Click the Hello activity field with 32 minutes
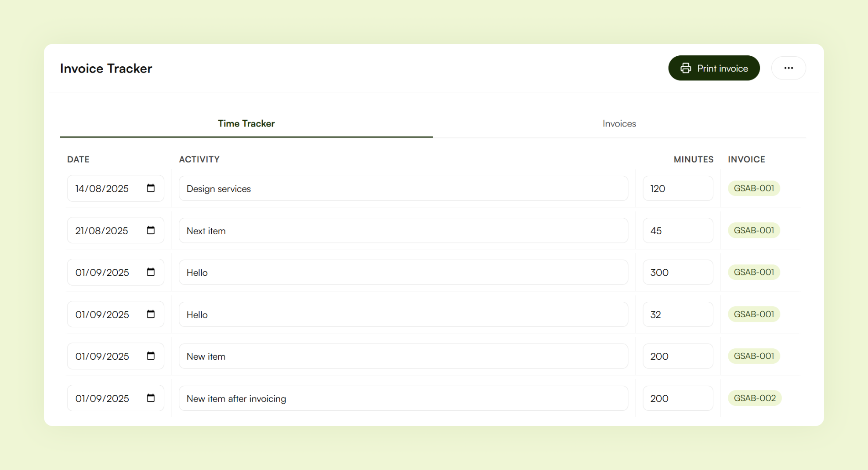The width and height of the screenshot is (868, 470). [x=403, y=315]
